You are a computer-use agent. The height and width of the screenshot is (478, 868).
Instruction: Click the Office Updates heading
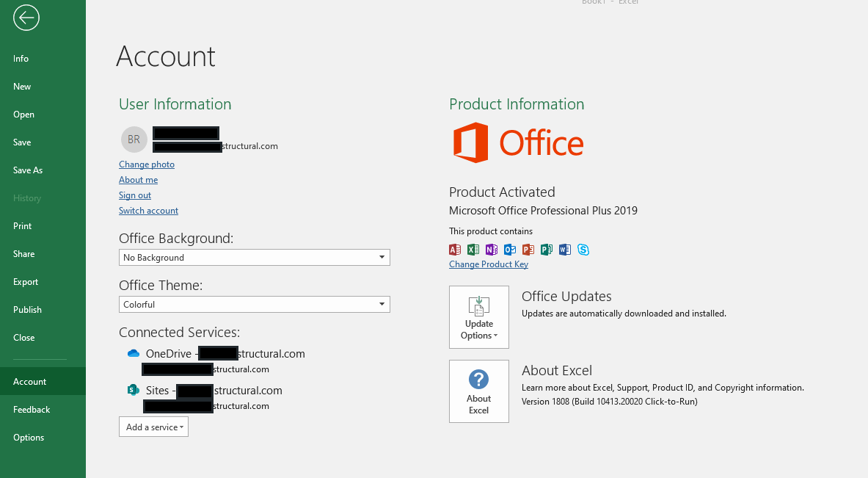[566, 297]
